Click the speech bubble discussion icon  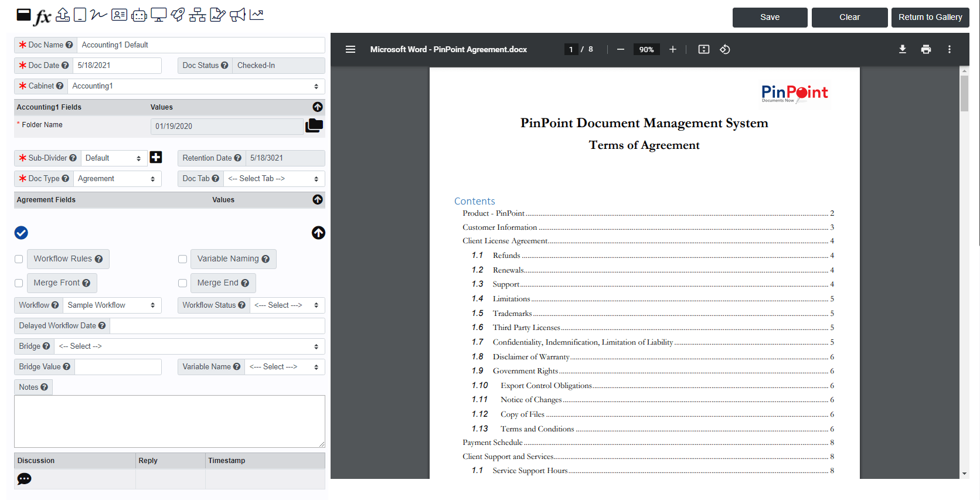24,479
